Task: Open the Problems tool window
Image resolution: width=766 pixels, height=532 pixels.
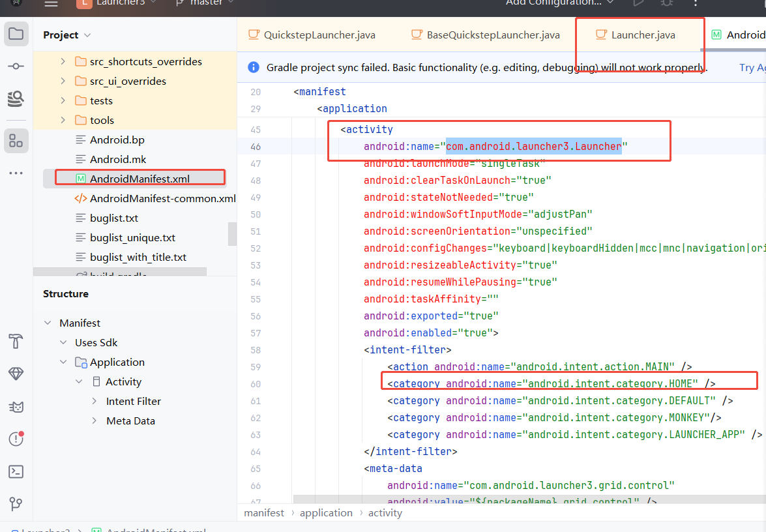Action: [16, 439]
